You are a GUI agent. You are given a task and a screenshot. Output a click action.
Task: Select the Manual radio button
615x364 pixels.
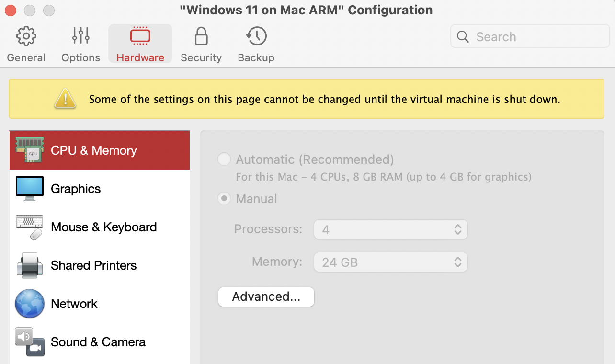point(224,198)
